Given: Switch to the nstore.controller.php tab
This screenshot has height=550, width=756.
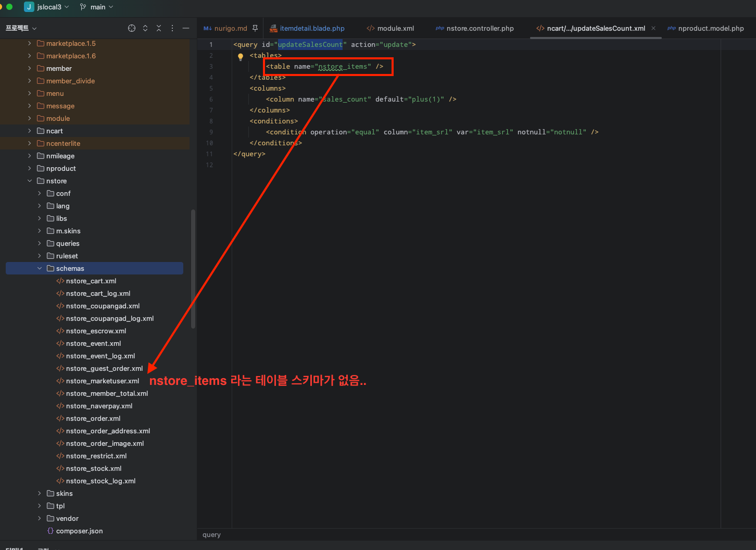Looking at the screenshot, I should (475, 28).
